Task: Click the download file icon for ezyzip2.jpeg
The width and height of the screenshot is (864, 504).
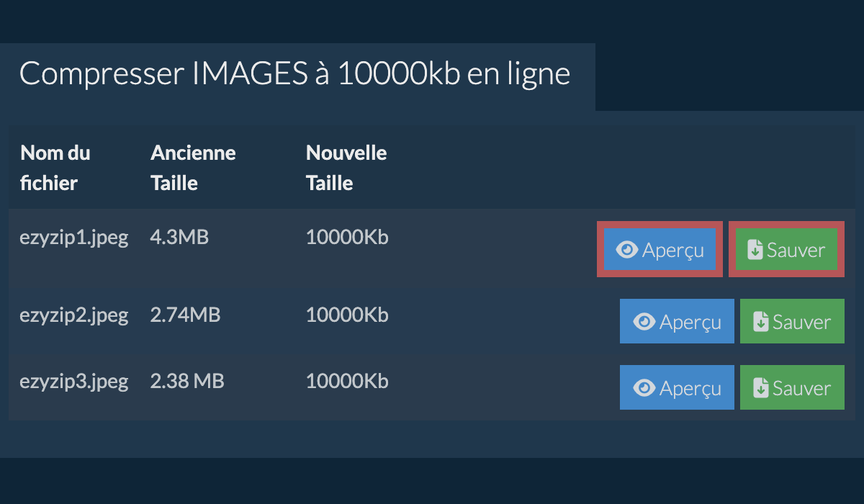Action: pos(760,322)
